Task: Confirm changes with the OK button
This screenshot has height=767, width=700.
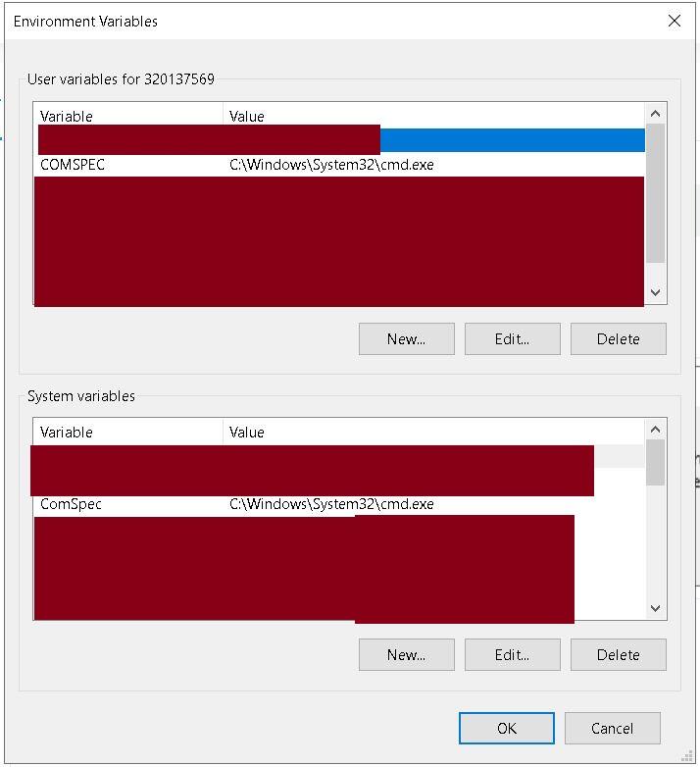Action: (x=507, y=728)
